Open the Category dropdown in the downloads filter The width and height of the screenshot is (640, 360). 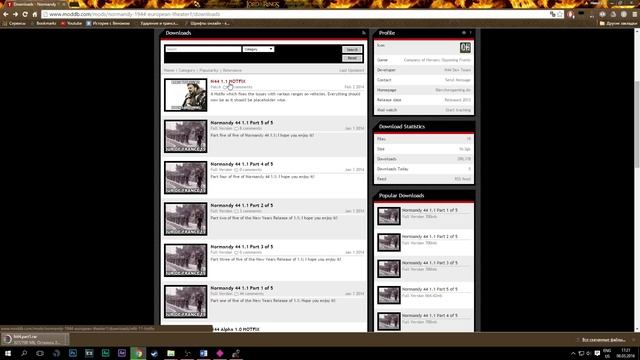tap(258, 49)
